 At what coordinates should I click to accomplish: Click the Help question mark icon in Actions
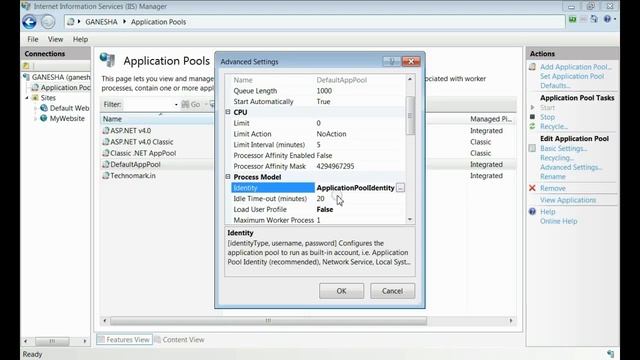click(532, 211)
